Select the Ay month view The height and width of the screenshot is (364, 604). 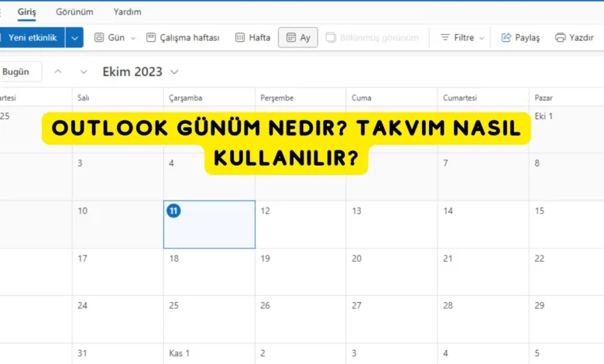tap(298, 37)
